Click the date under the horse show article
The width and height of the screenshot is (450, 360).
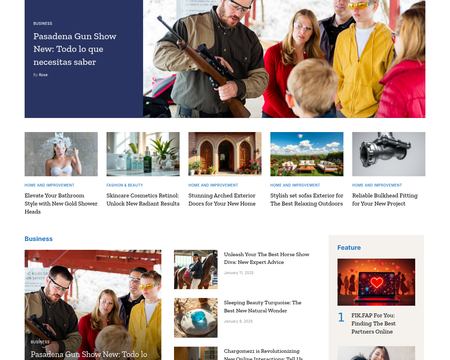[239, 273]
